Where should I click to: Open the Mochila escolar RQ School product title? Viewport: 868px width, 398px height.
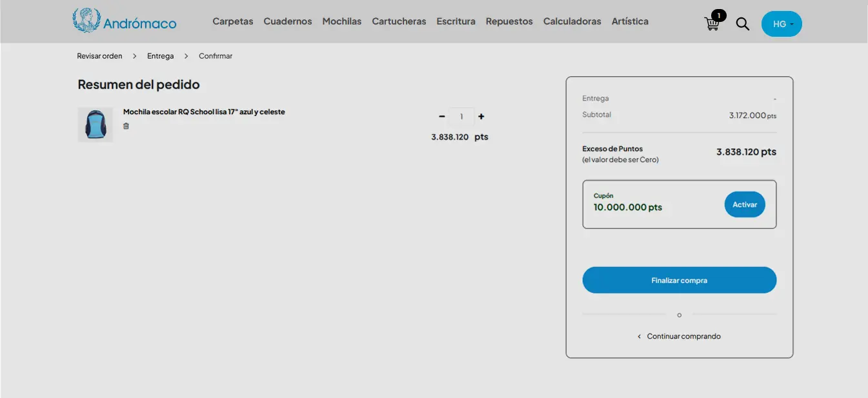coord(204,112)
